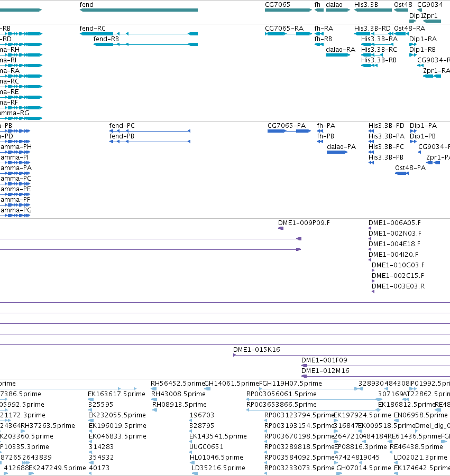This screenshot has height=476, width=450.
Task: Select the His3.3B-PB protein glyph
Action: tap(371, 163)
